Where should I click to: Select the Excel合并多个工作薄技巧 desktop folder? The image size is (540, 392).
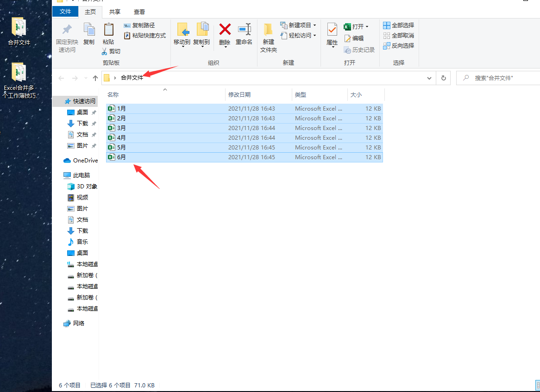pyautogui.click(x=19, y=81)
